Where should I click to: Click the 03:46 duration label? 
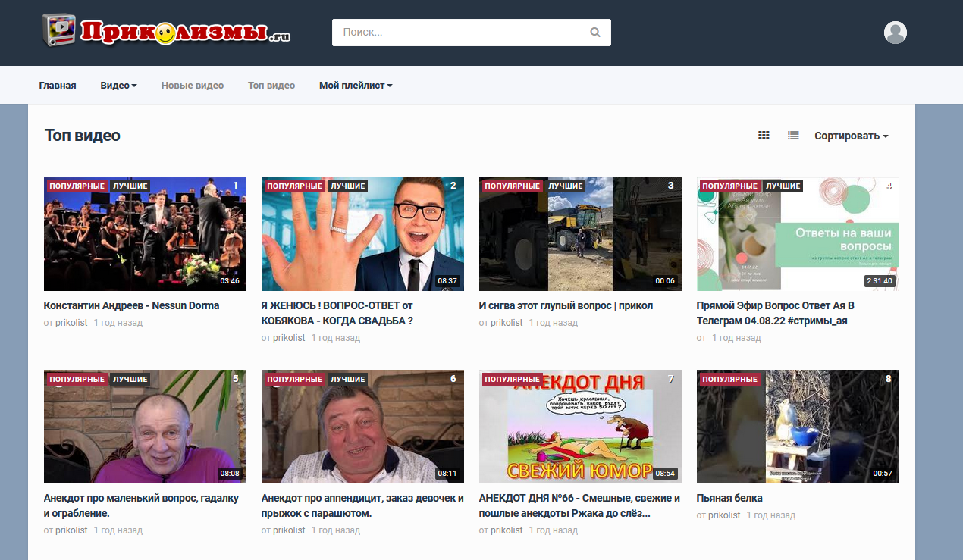click(230, 281)
